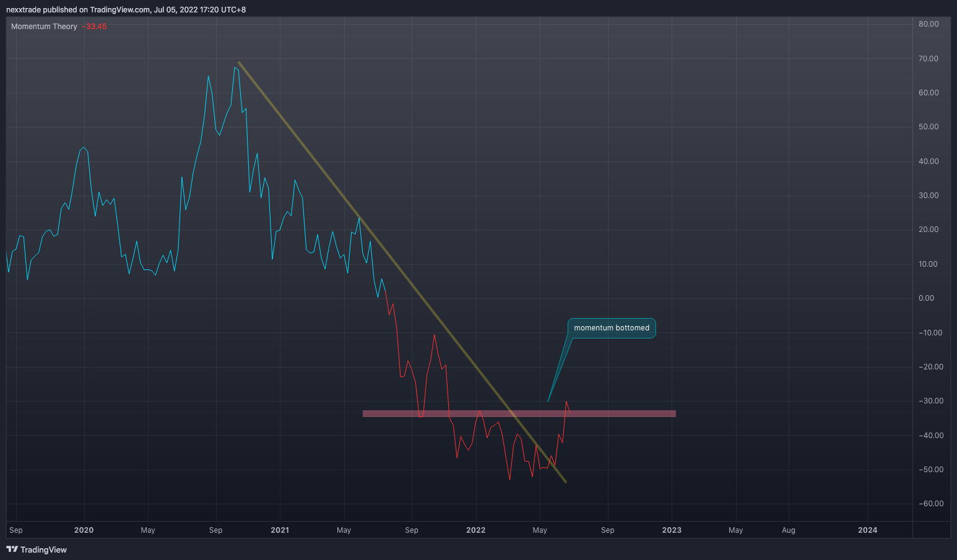Click the −30.00 price axis label
This screenshot has width=957, height=560.
[x=931, y=401]
